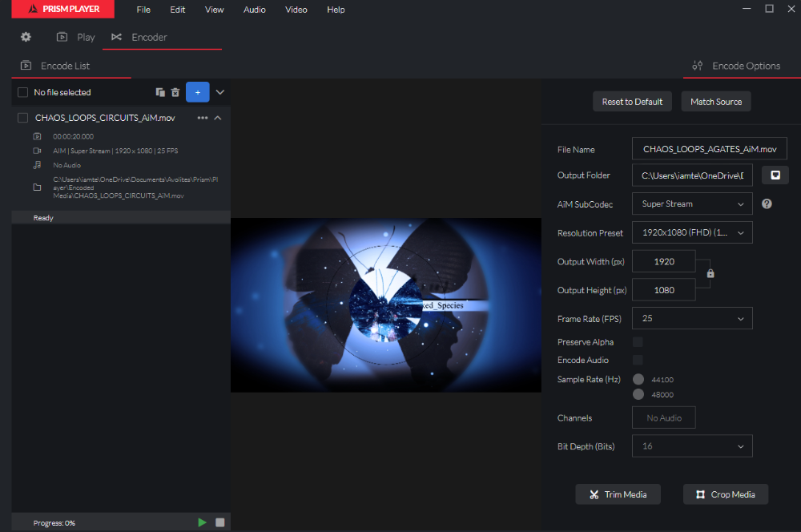Screen dimensions: 801x532
Task: Click the audio note icon beside No Audio
Action: 37,165
